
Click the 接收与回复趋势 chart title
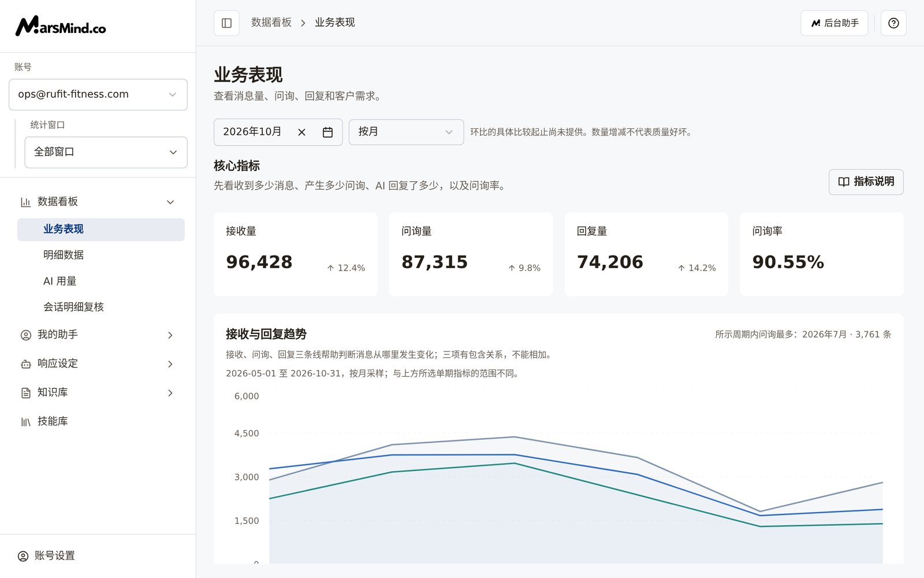[266, 334]
